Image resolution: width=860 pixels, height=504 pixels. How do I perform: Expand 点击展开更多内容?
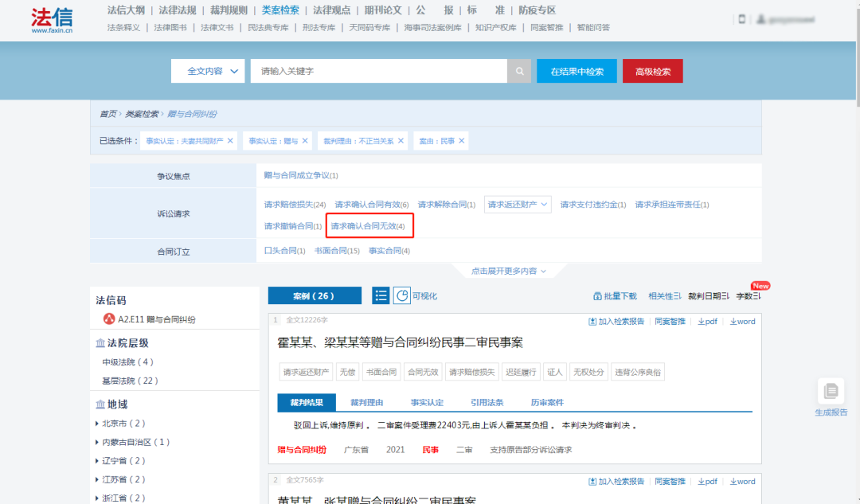(508, 271)
